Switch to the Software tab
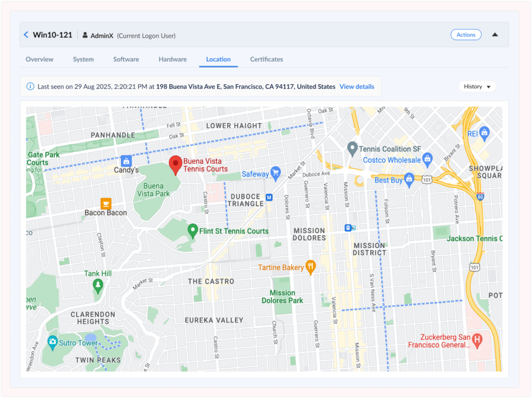 pos(126,59)
